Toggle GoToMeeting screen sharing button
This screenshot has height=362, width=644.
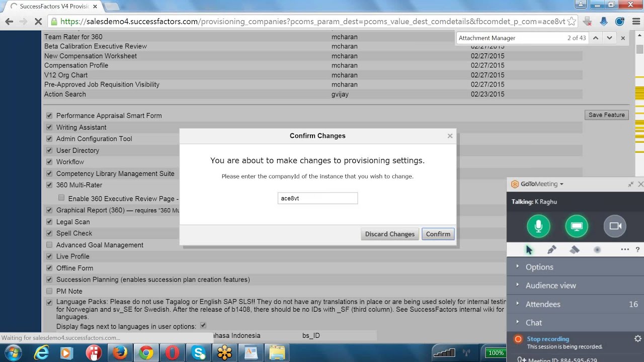point(577,226)
